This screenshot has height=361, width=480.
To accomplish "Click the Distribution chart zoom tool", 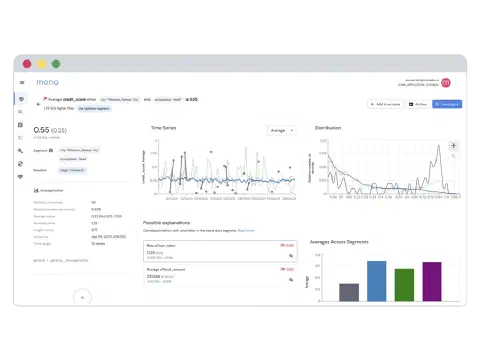I will pos(453,156).
